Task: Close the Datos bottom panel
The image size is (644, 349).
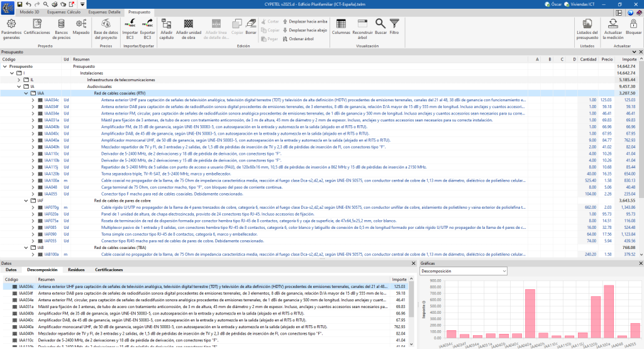Action: click(414, 263)
